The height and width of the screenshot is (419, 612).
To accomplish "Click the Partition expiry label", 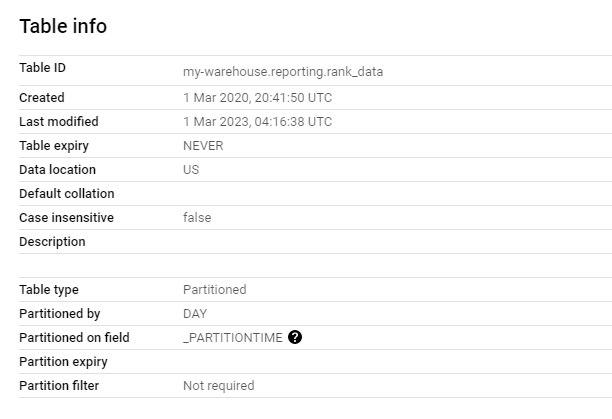I will point(63,362).
